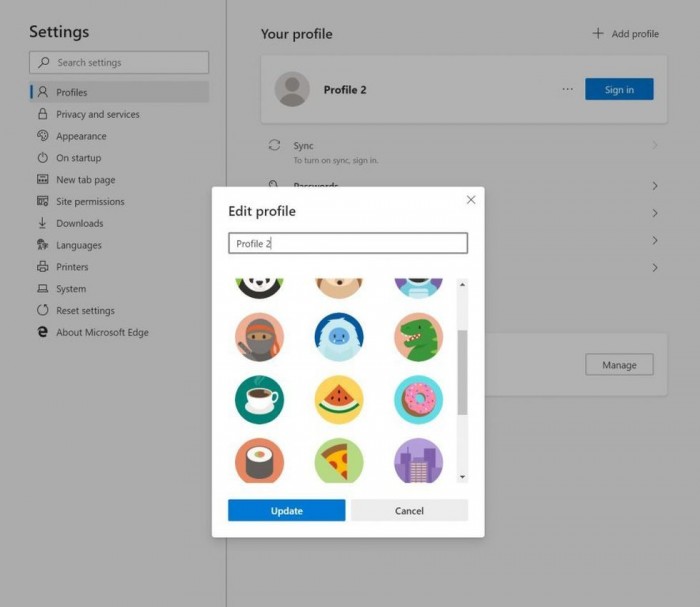
Task: Select the coffee cup avatar
Action: point(259,399)
